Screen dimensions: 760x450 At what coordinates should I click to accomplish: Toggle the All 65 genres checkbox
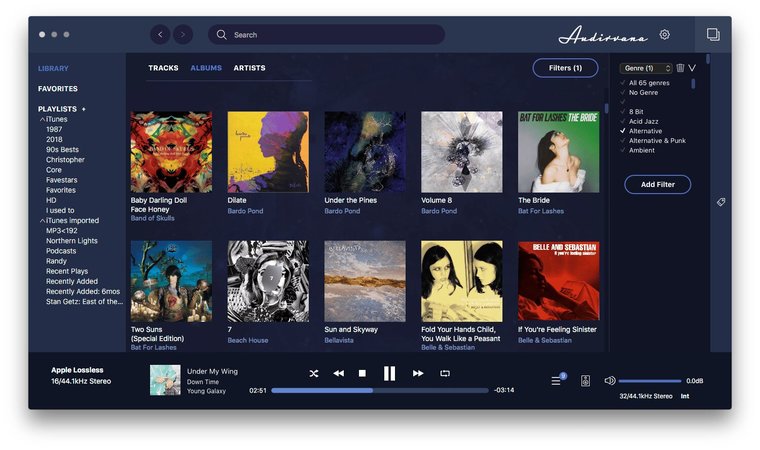coord(622,83)
